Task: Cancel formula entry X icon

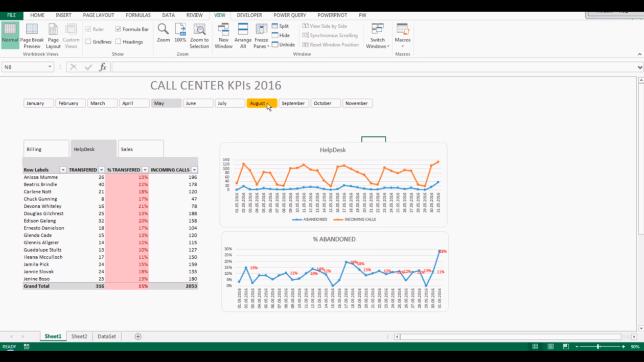Action: click(x=74, y=67)
